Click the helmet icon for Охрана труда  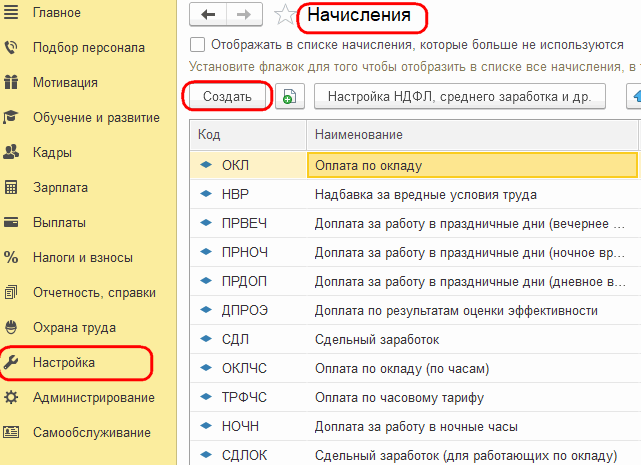11,327
